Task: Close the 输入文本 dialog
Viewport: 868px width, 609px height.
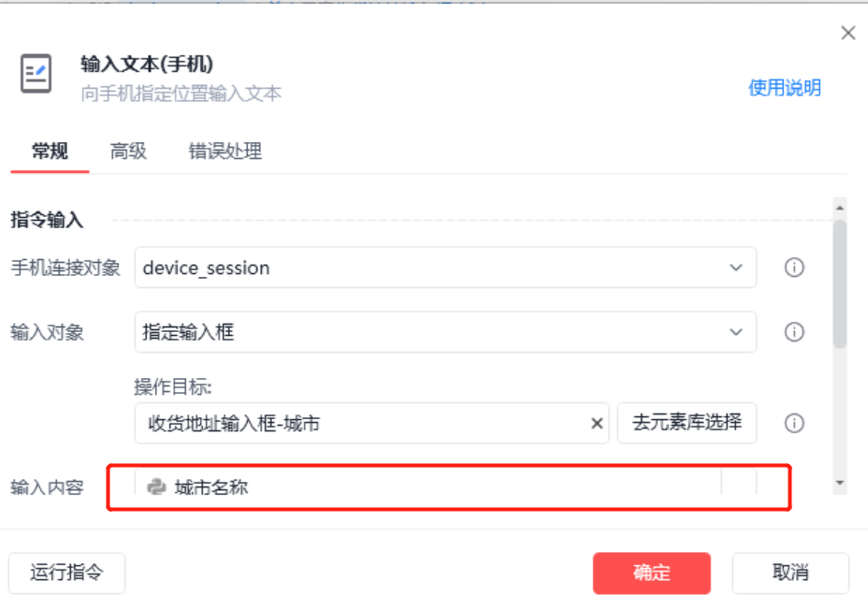Action: 847,34
